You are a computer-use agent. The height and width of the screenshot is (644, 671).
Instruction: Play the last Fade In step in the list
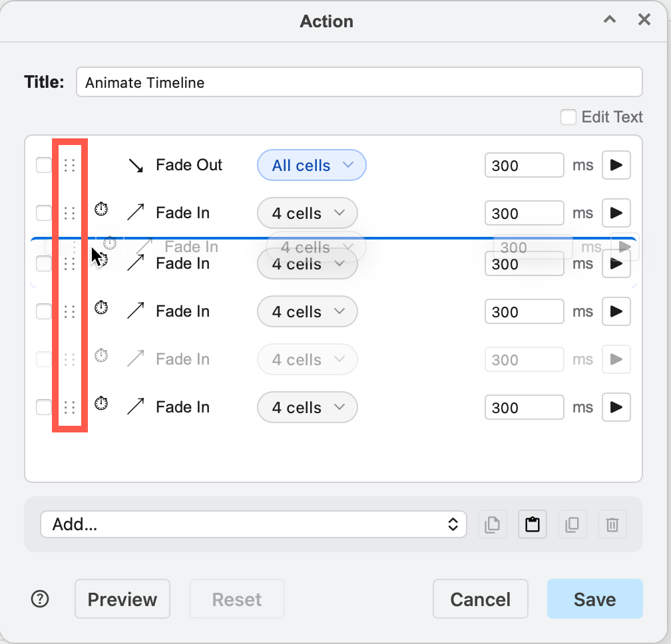pyautogui.click(x=616, y=407)
